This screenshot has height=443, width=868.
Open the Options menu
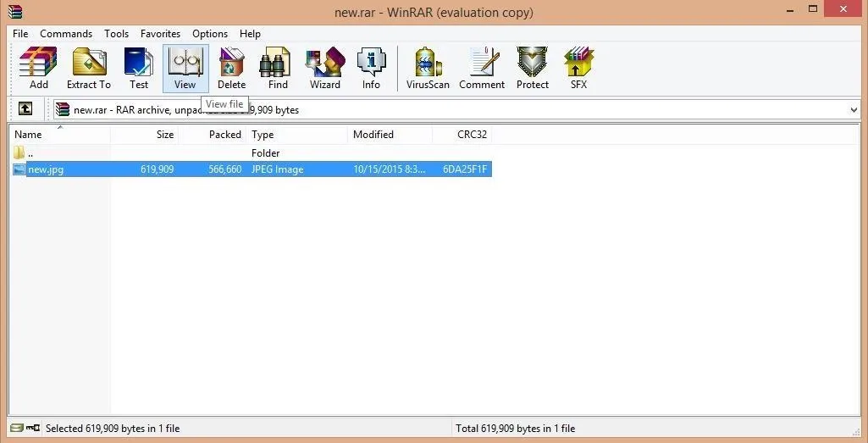click(x=210, y=34)
